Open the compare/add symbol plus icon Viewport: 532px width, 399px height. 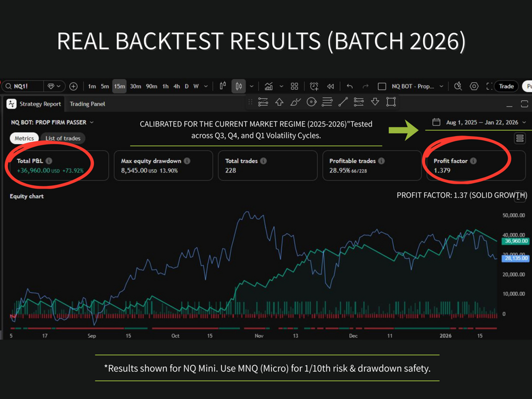click(x=73, y=86)
